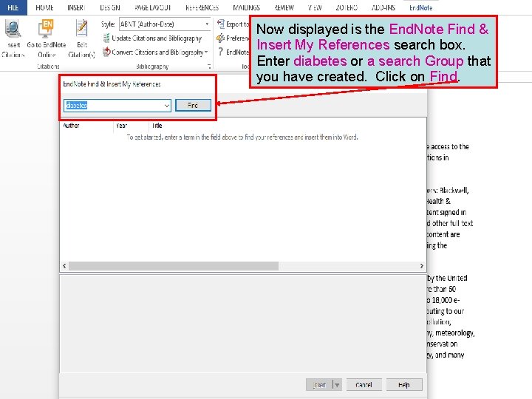This screenshot has width=532, height=399.
Task: Switch to the REVIEW tab
Action: (x=284, y=7)
